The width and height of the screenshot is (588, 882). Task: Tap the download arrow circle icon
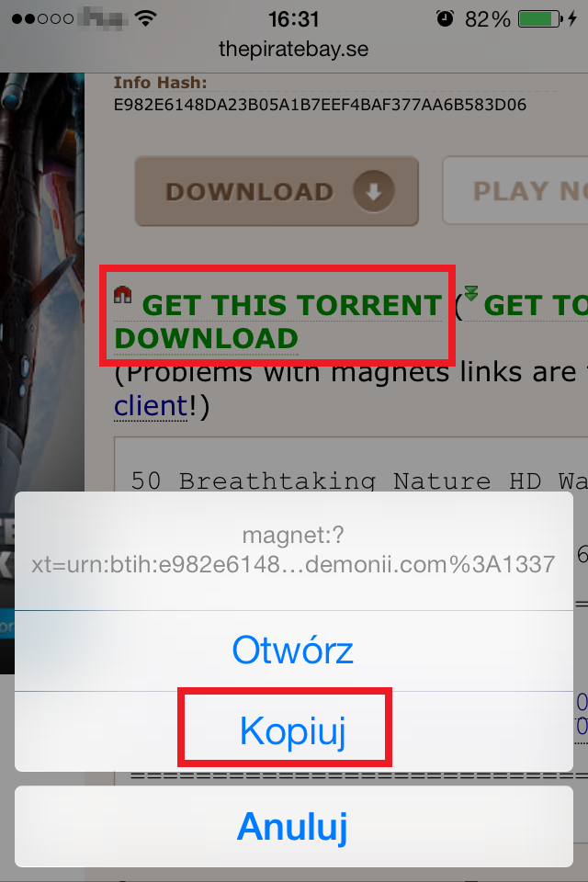tap(374, 191)
